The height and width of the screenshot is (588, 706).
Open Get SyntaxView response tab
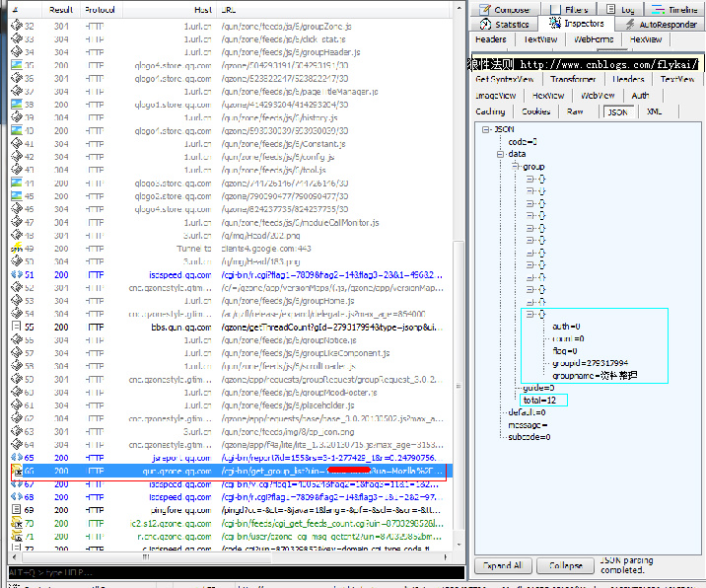pyautogui.click(x=504, y=79)
